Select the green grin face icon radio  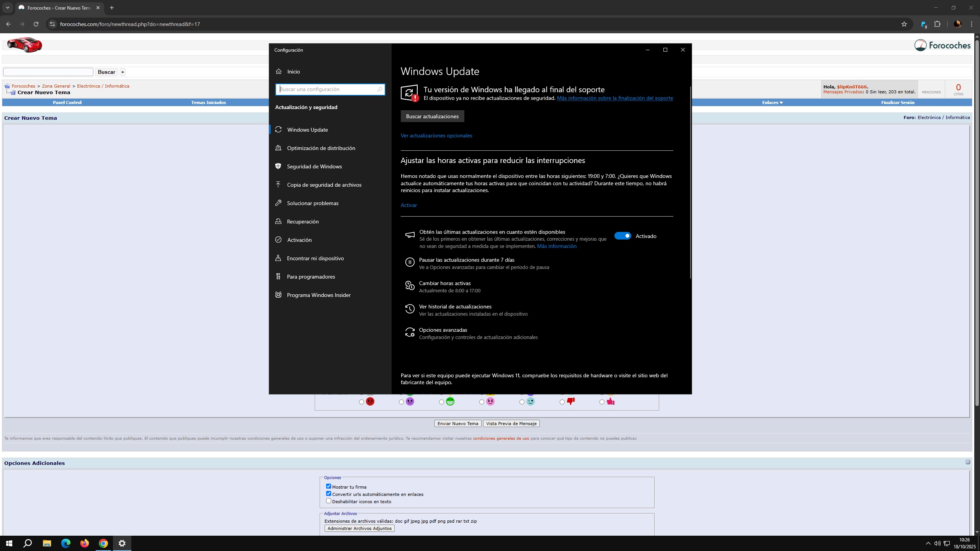pyautogui.click(x=441, y=402)
